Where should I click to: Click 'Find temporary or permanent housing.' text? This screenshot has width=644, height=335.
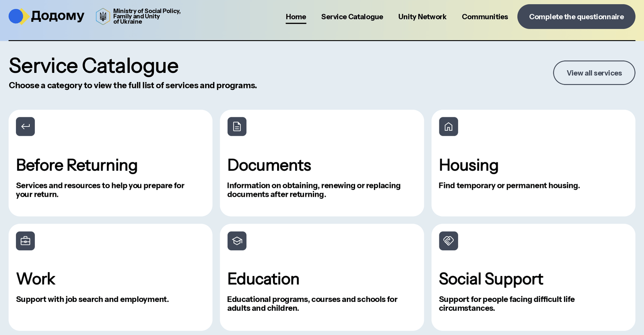coord(509,186)
